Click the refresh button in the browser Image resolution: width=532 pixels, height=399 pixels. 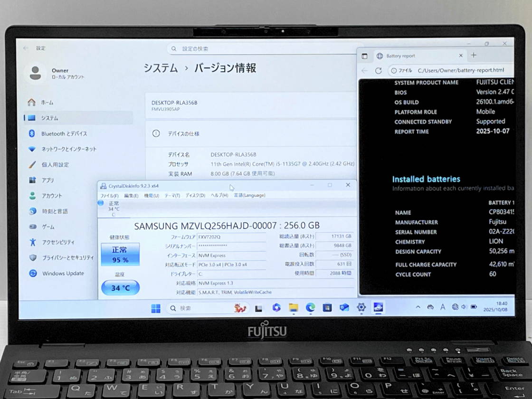378,71
